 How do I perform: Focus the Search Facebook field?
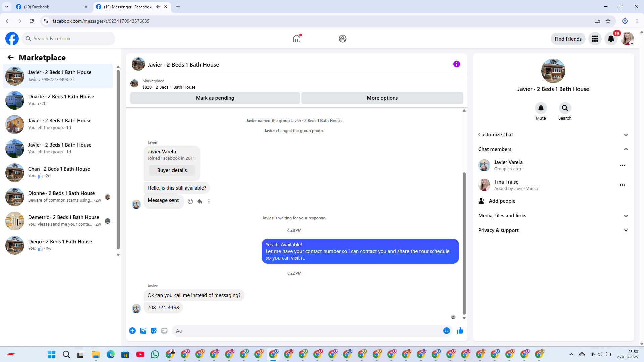point(68,39)
